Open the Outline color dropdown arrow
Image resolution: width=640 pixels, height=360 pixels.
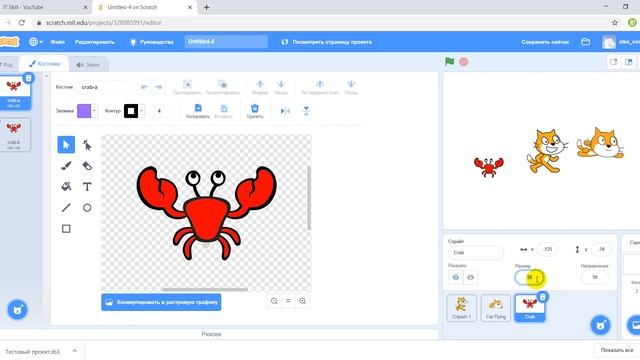141,111
